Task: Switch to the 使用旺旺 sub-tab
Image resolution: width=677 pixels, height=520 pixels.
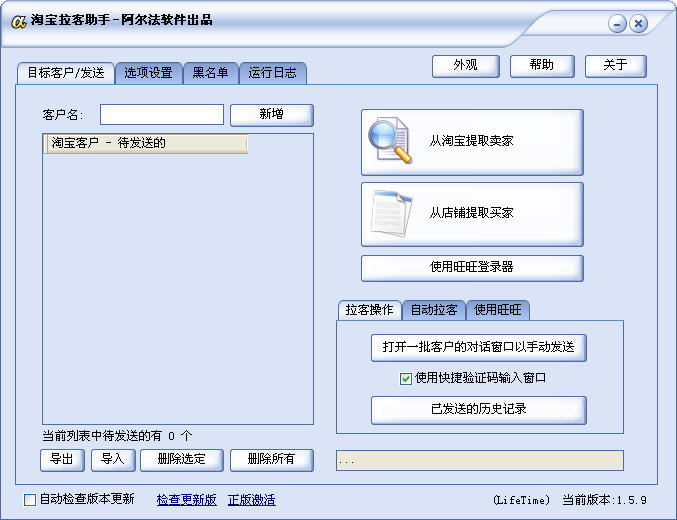Action: coord(497,310)
